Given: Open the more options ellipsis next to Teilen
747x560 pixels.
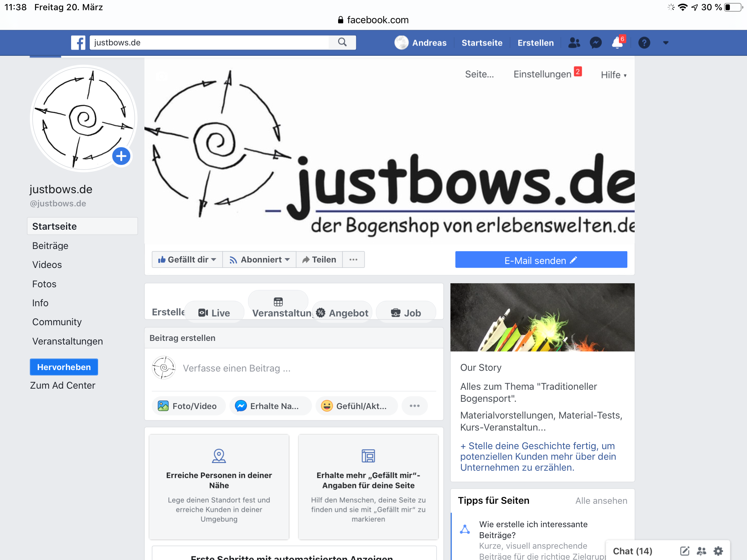Looking at the screenshot, I should tap(353, 260).
